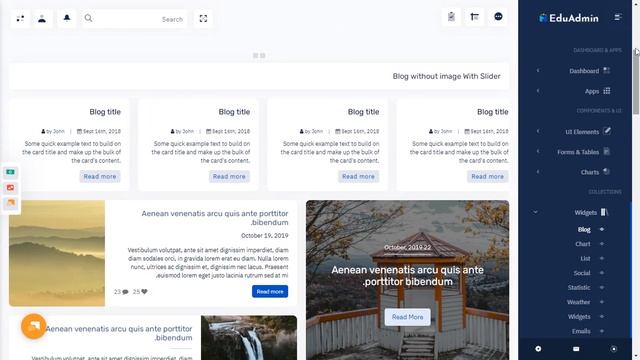640x360 pixels.
Task: Select Weather in Widgets submenu
Action: (x=578, y=302)
